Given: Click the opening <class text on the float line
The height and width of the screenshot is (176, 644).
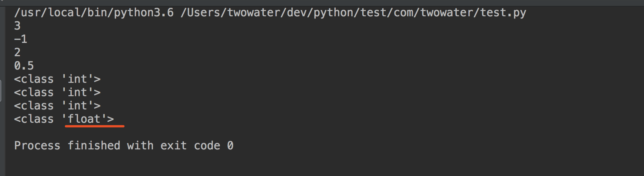Looking at the screenshot, I should (x=34, y=119).
